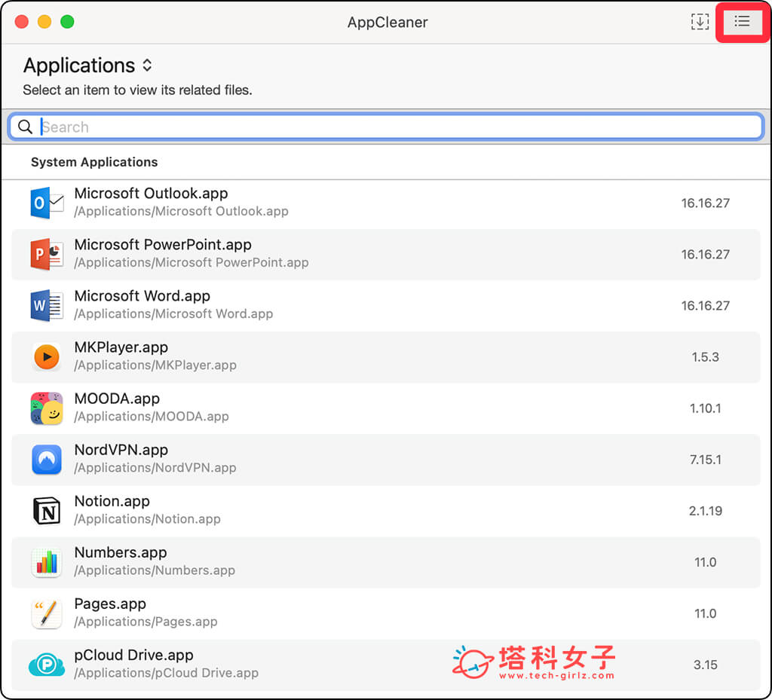Expand the Applications category dropdown
The width and height of the screenshot is (772, 700).
click(x=87, y=66)
